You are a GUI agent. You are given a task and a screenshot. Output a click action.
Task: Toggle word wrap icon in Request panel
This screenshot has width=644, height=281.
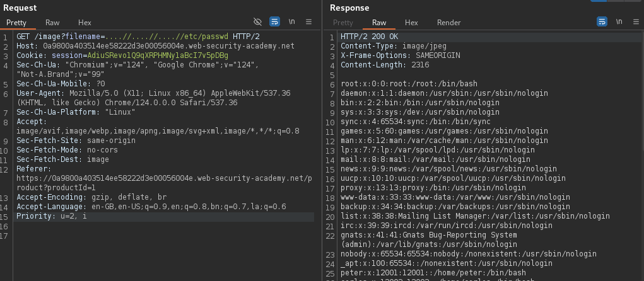click(x=275, y=22)
